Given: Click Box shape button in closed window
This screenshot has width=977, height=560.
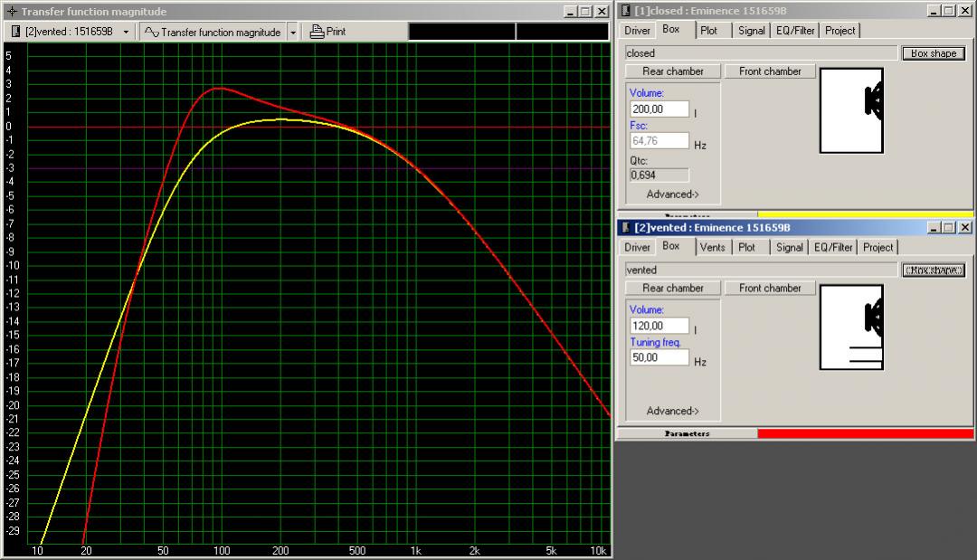Looking at the screenshot, I should (x=934, y=53).
